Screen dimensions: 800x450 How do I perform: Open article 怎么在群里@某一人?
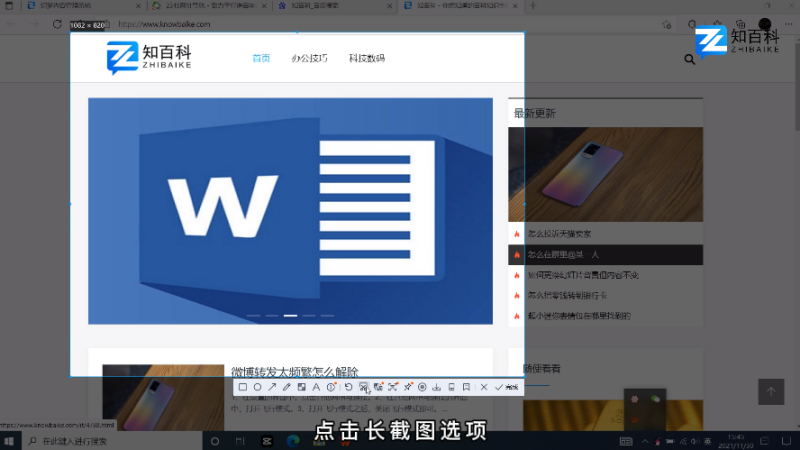click(563, 255)
